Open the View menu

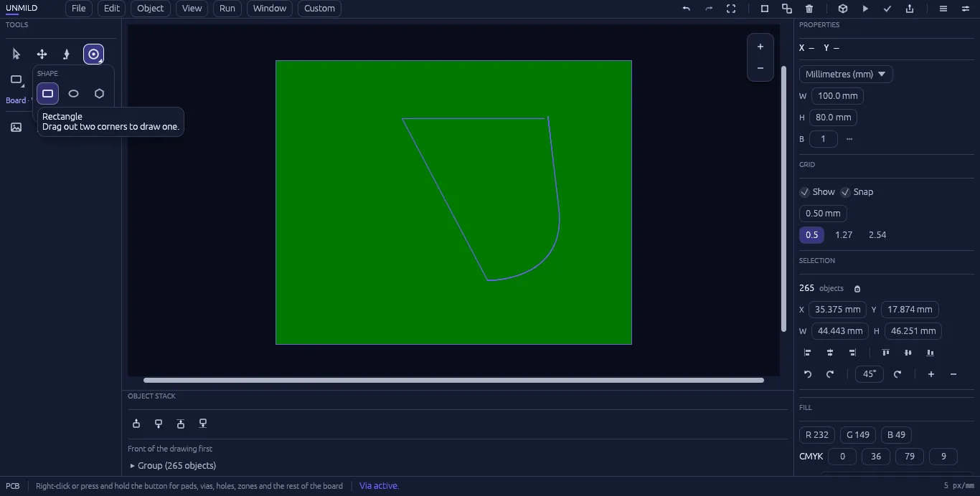click(x=192, y=9)
